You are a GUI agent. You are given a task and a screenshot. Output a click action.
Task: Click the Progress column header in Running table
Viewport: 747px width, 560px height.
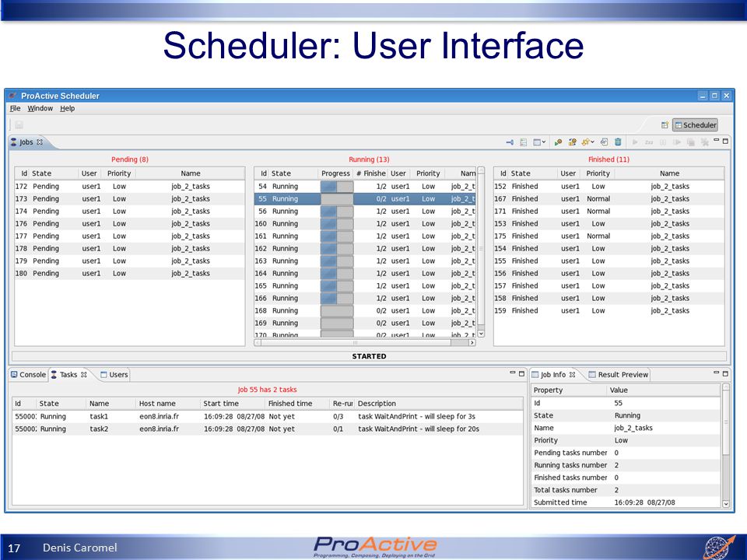335,173
